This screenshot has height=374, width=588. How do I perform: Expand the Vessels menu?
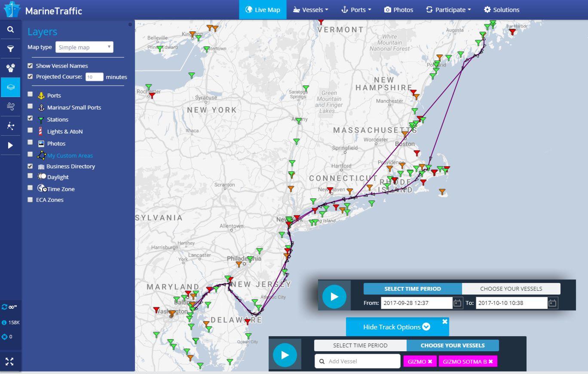pyautogui.click(x=310, y=9)
